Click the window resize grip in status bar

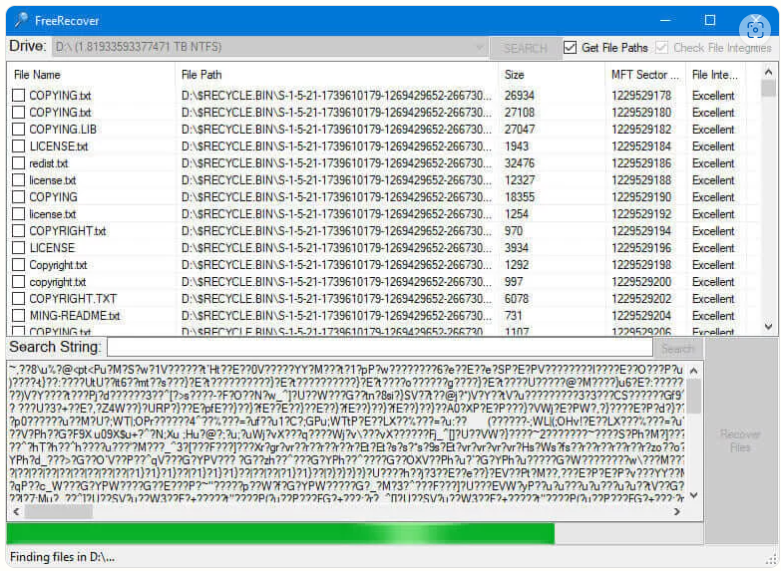(770, 560)
